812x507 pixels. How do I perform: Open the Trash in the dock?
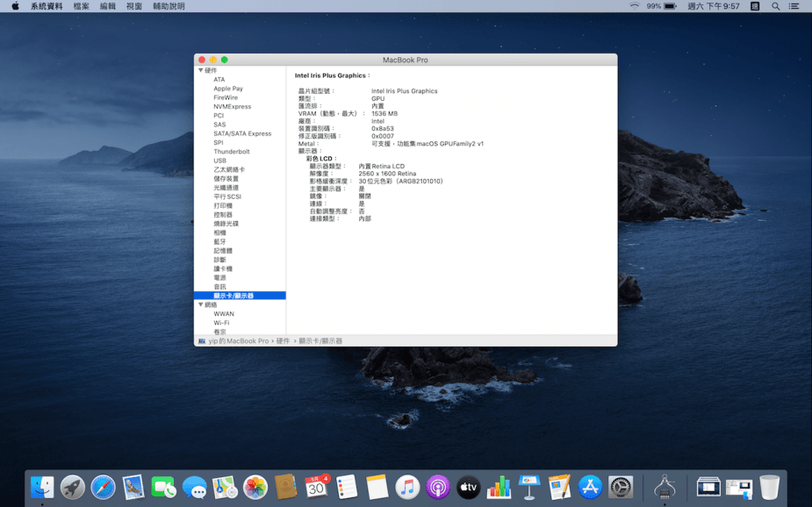(769, 487)
